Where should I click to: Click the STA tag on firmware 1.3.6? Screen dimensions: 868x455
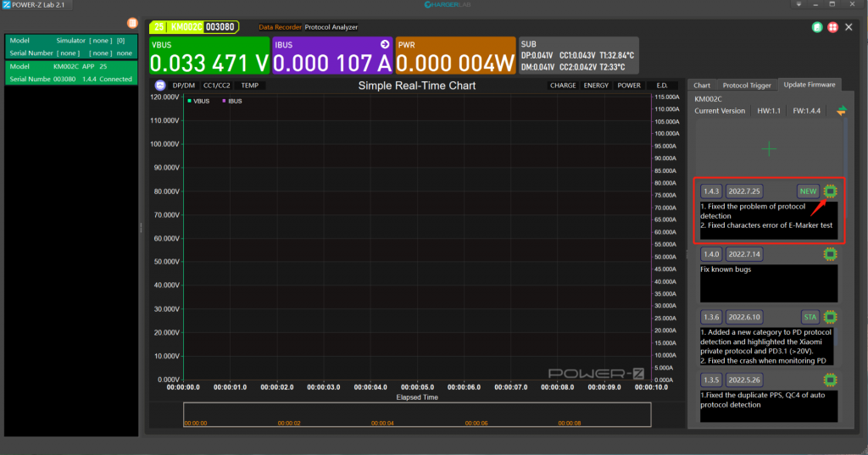[x=810, y=317]
